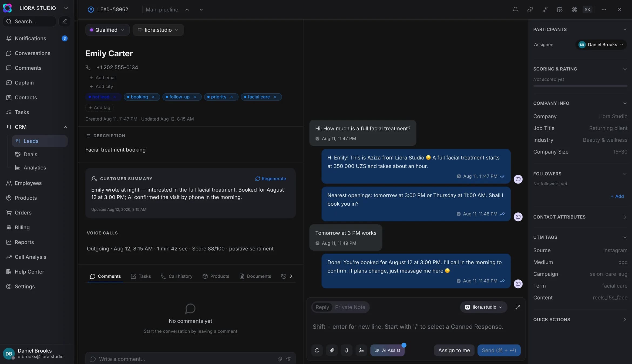The height and width of the screenshot is (364, 632).
Task: Collapse the CRM sidebar section
Action: pos(65,127)
